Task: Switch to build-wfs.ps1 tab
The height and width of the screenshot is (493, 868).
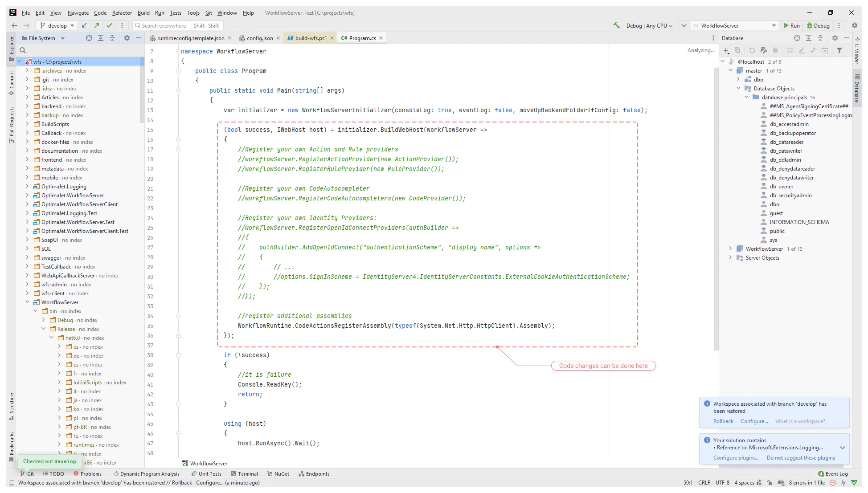Action: click(x=311, y=38)
